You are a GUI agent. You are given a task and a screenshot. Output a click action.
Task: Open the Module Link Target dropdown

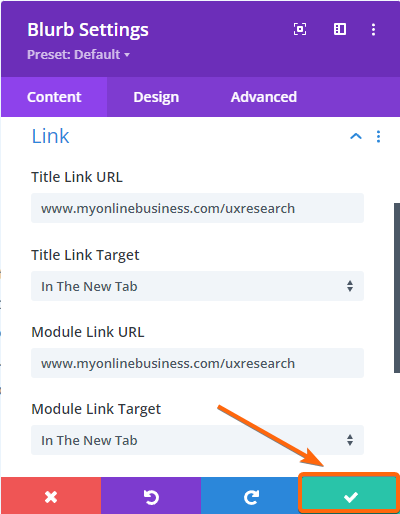click(x=197, y=440)
